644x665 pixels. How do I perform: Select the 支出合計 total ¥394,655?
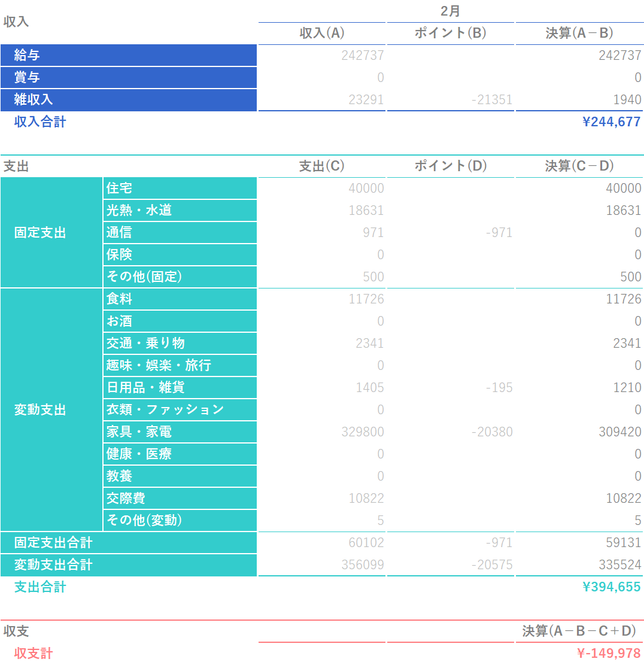[610, 587]
